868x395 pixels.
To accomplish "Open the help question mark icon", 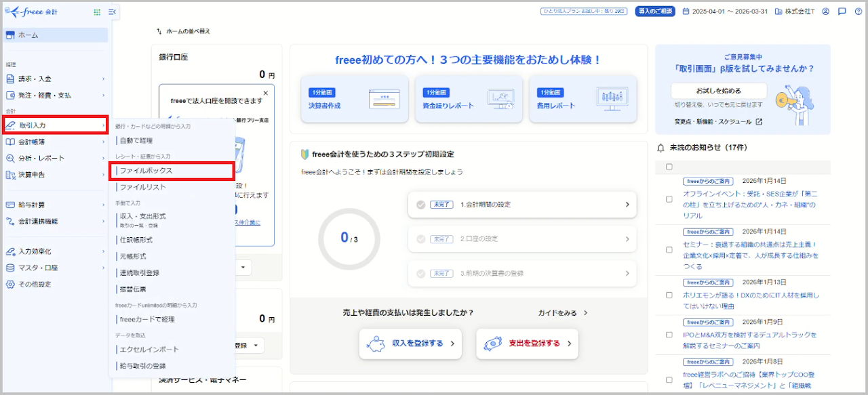I will pyautogui.click(x=858, y=12).
